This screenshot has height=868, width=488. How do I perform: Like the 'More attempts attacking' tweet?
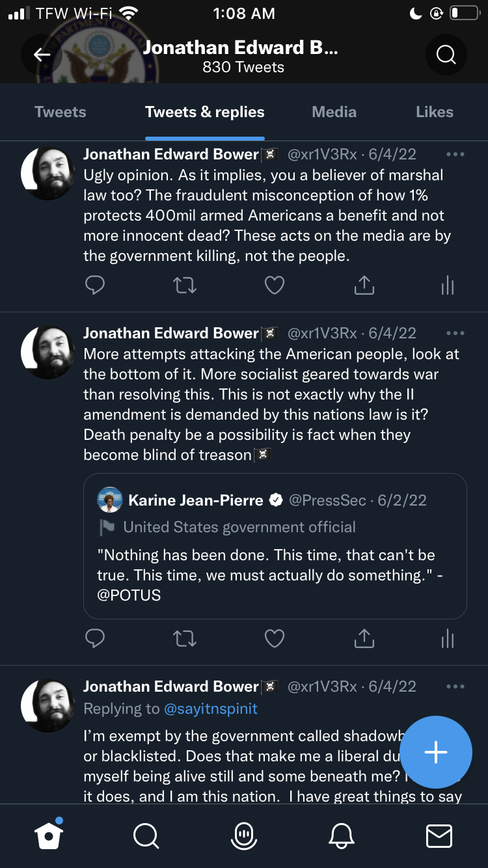tap(275, 639)
